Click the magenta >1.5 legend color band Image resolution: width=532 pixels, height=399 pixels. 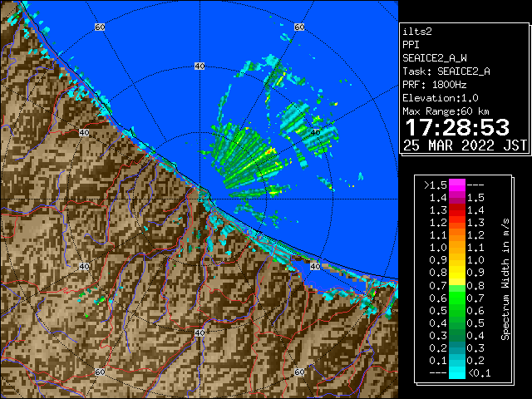[x=456, y=185]
